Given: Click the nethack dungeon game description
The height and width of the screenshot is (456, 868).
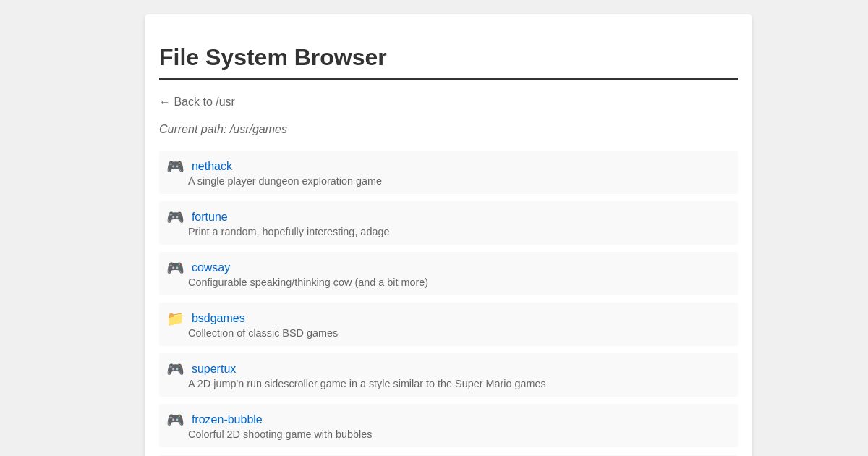Looking at the screenshot, I should pyautogui.click(x=284, y=181).
